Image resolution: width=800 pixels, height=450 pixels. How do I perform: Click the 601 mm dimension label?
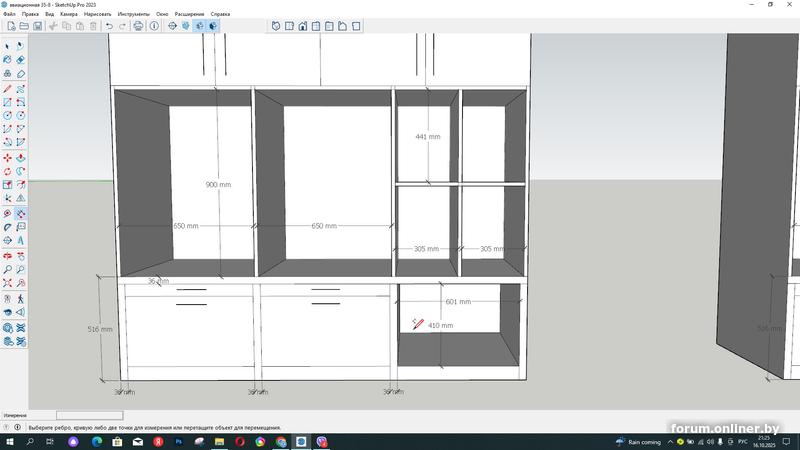click(x=458, y=302)
